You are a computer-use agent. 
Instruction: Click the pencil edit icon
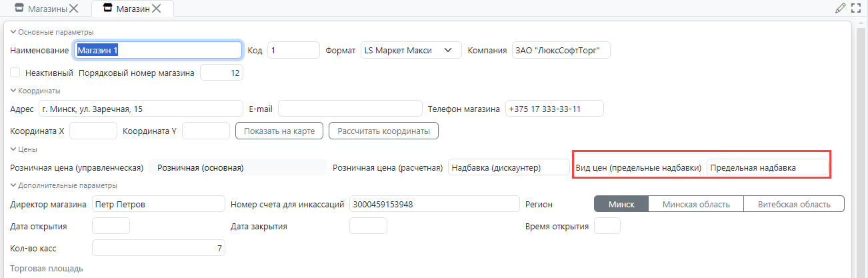coord(840,8)
